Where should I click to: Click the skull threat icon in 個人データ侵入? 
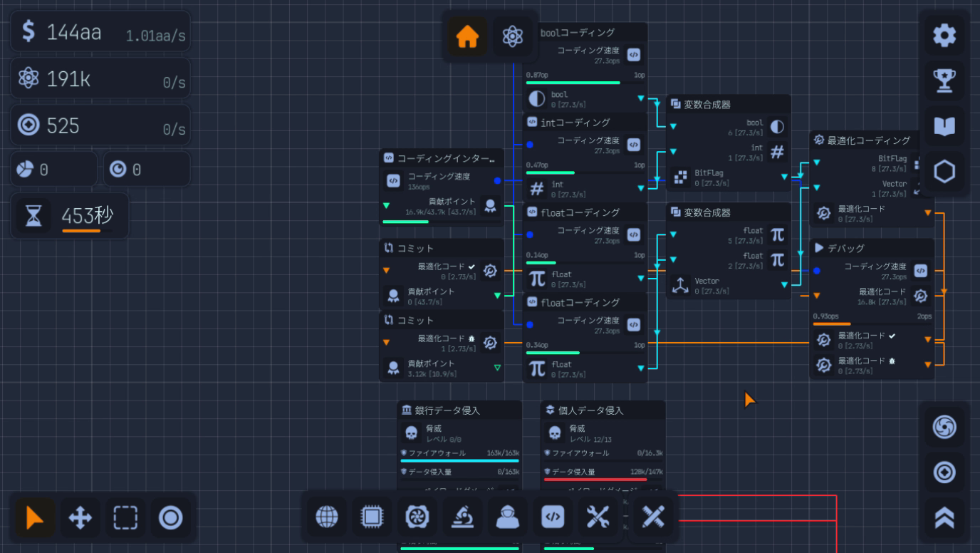click(x=554, y=433)
